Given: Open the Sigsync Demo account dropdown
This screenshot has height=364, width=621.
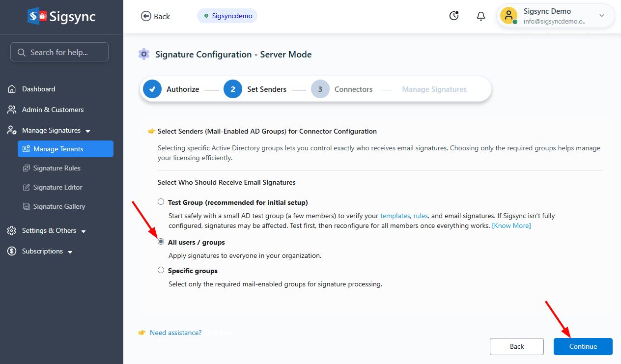Looking at the screenshot, I should point(602,16).
